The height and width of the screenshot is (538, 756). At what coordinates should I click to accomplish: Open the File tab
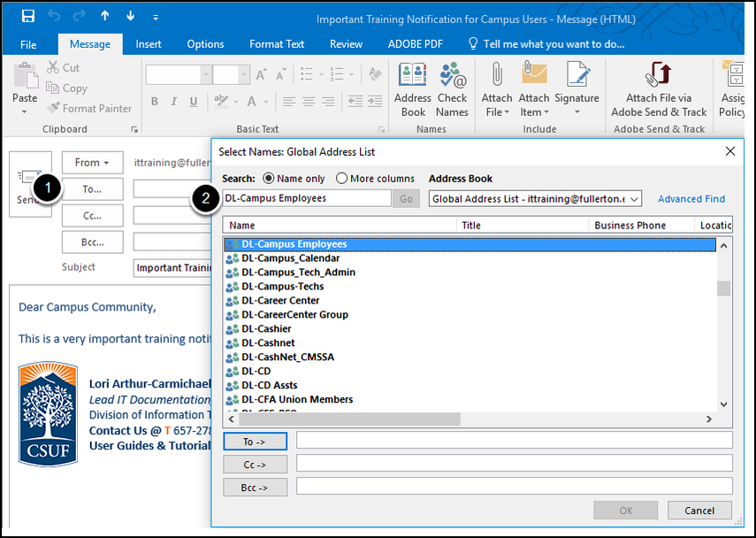click(x=28, y=44)
